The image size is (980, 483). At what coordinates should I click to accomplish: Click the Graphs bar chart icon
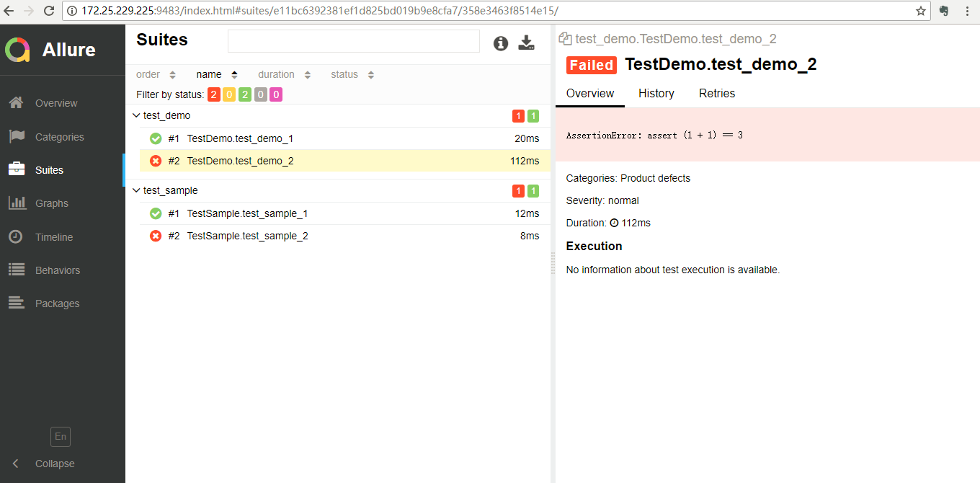coord(17,203)
